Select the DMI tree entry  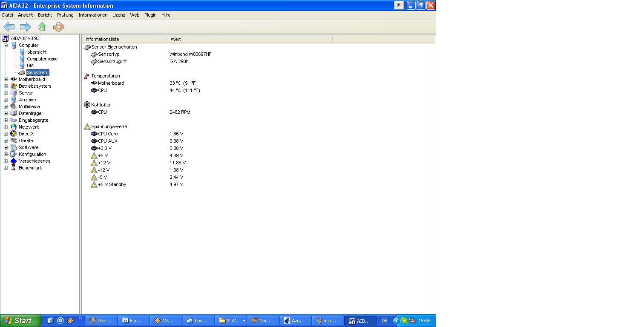pos(31,66)
